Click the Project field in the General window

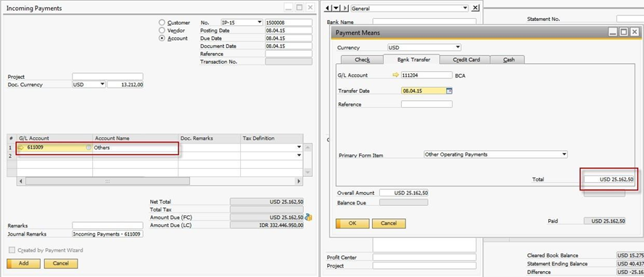click(x=424, y=265)
